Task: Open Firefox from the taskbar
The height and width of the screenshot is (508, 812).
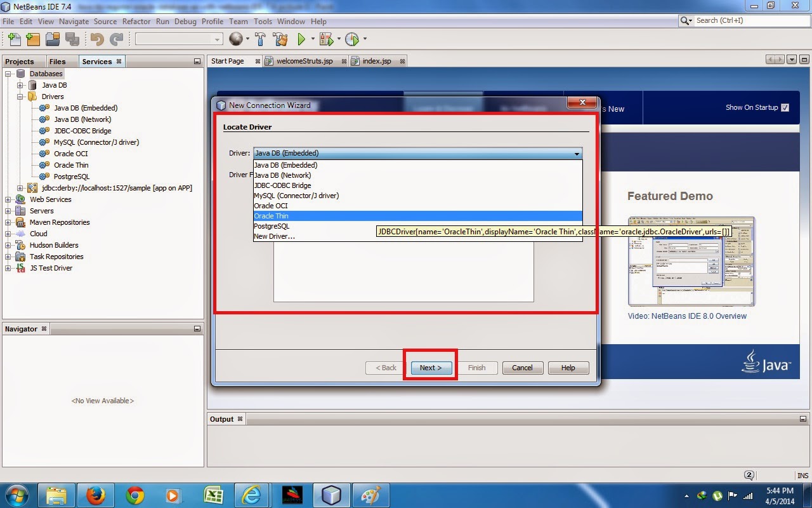Action: (x=95, y=495)
